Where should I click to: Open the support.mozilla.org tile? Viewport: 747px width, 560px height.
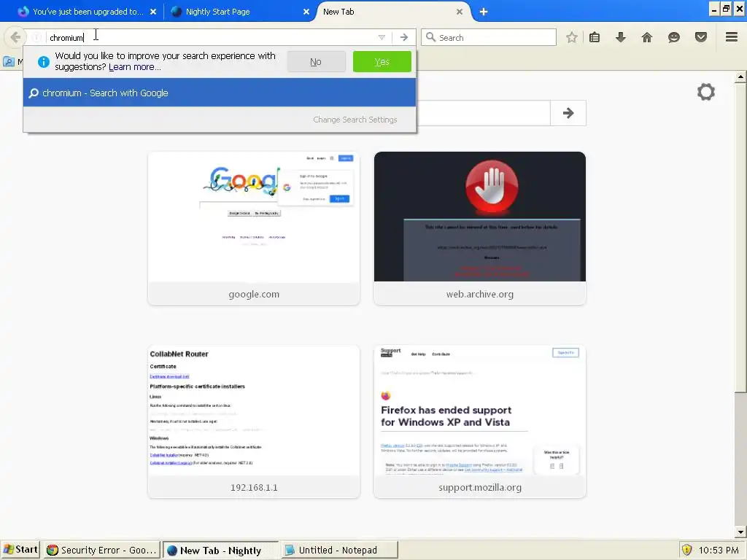pos(480,422)
